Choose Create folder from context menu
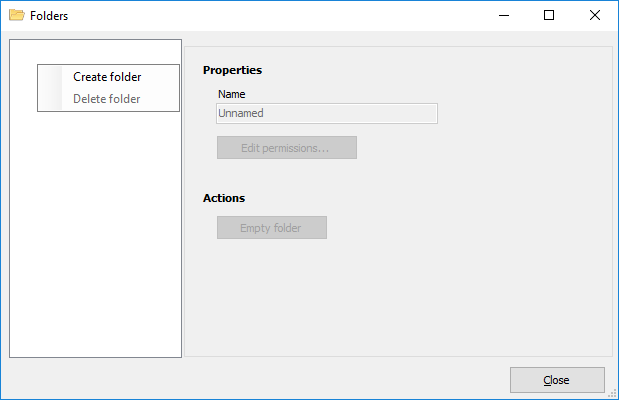This screenshot has height=400, width=619. pos(107,77)
